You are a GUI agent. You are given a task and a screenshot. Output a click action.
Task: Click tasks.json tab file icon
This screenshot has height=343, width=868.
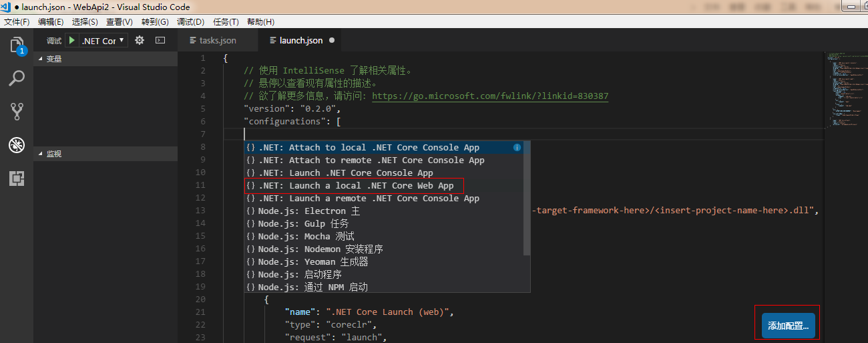[193, 40]
